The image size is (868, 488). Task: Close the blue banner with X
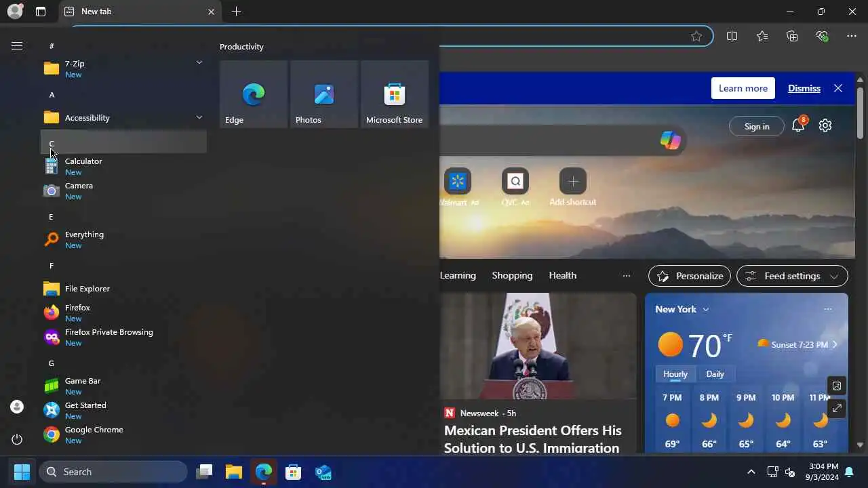point(838,88)
